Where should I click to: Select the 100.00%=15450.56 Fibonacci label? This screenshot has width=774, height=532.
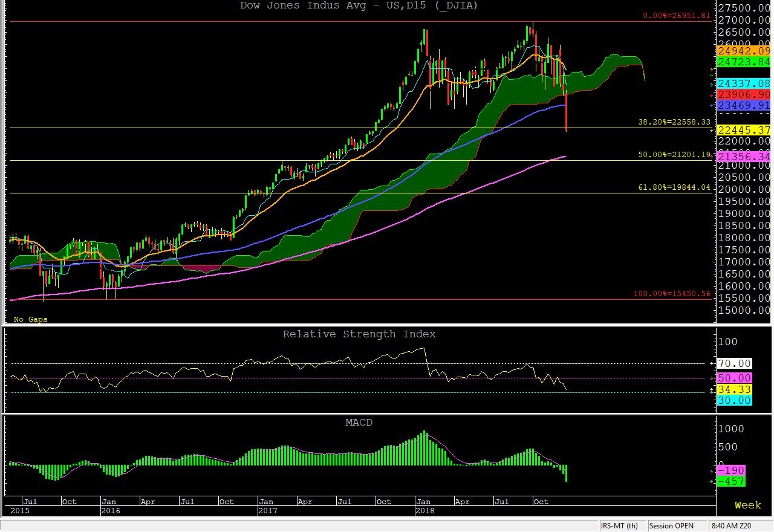tap(671, 294)
